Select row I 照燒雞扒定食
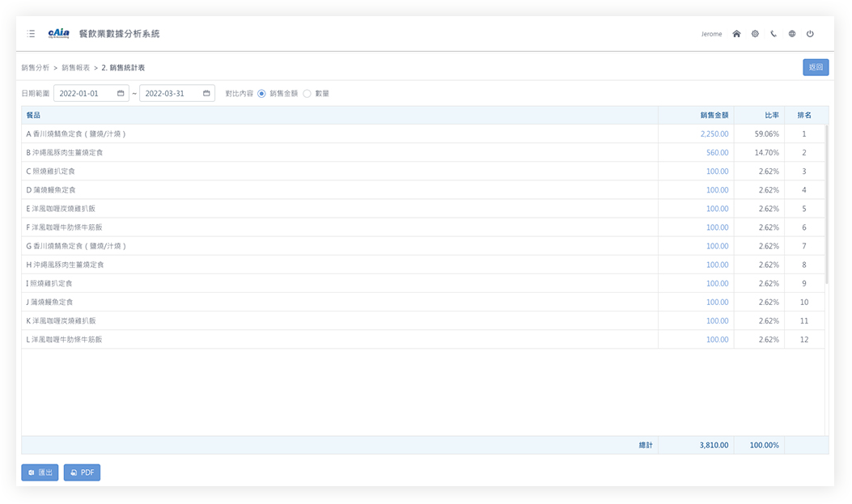 pyautogui.click(x=422, y=283)
